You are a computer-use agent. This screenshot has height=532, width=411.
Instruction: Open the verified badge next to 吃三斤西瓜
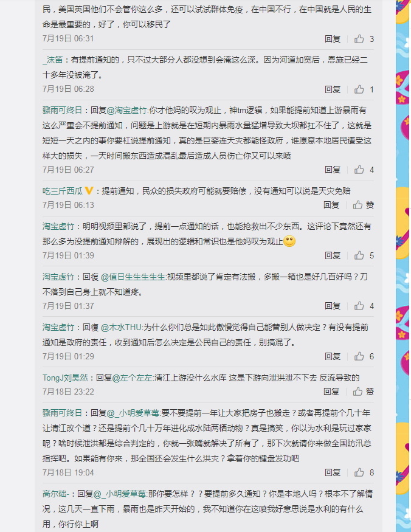click(x=89, y=191)
